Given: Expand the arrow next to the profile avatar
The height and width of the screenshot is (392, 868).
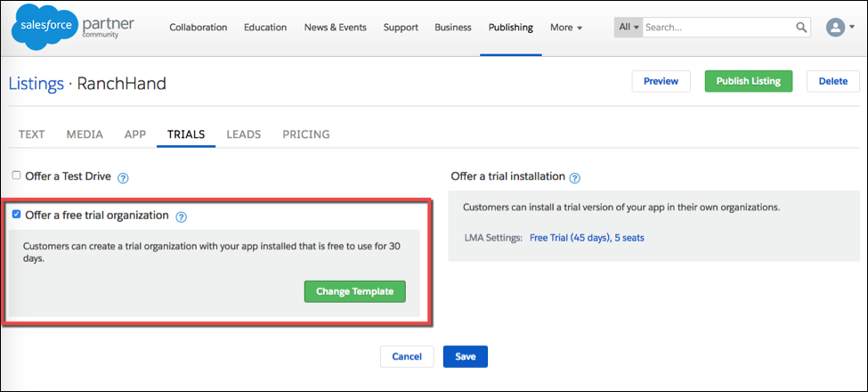Looking at the screenshot, I should pos(851,27).
